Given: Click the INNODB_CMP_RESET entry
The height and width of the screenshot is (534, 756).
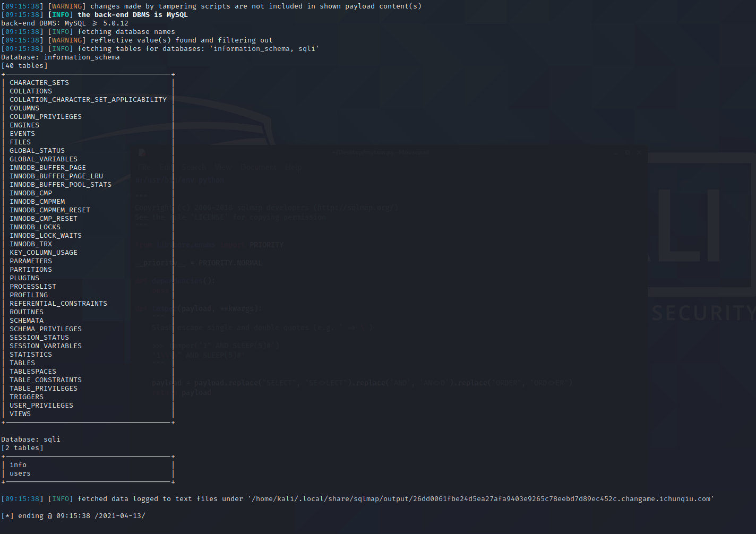Looking at the screenshot, I should pos(44,219).
